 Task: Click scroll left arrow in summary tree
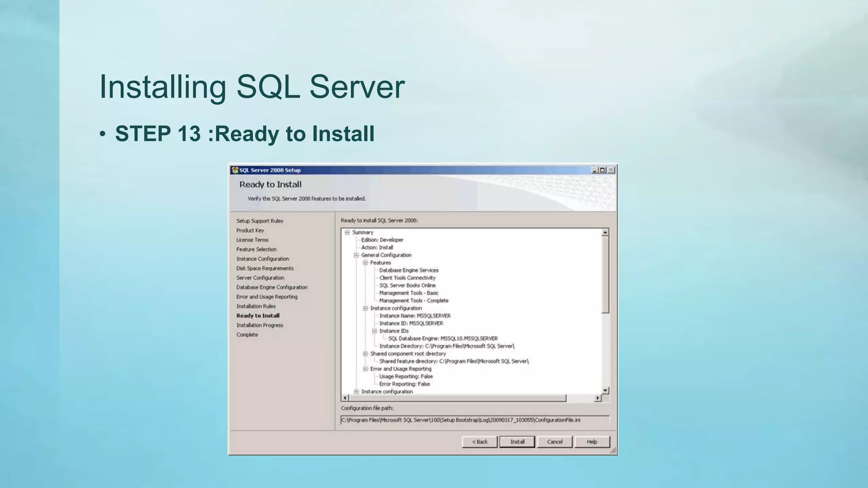(x=345, y=398)
